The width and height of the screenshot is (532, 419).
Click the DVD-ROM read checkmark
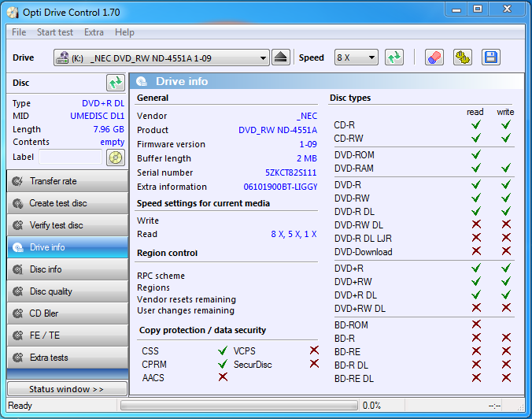click(476, 154)
